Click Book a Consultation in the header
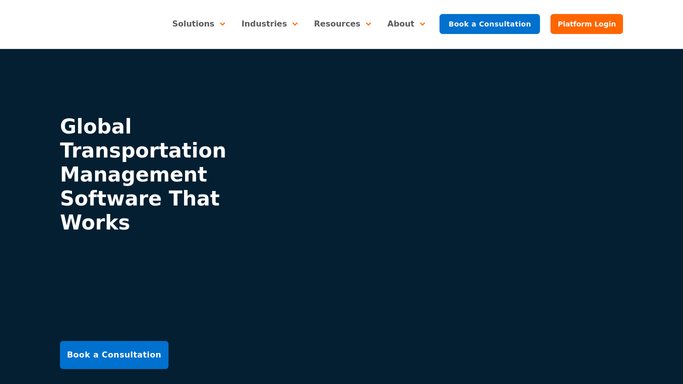The image size is (683, 384). pyautogui.click(x=490, y=24)
